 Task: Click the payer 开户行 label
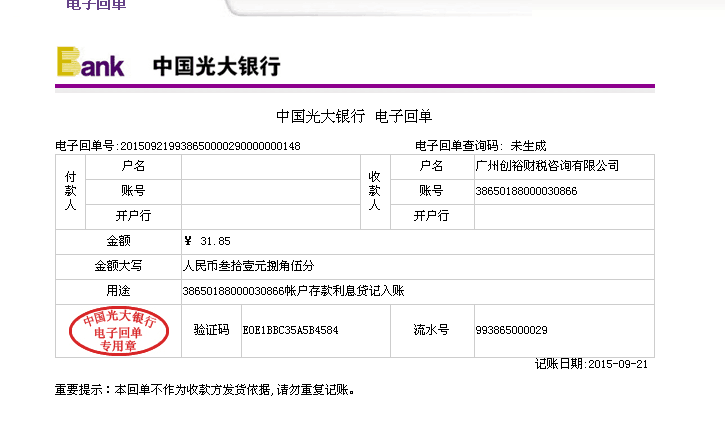133,216
